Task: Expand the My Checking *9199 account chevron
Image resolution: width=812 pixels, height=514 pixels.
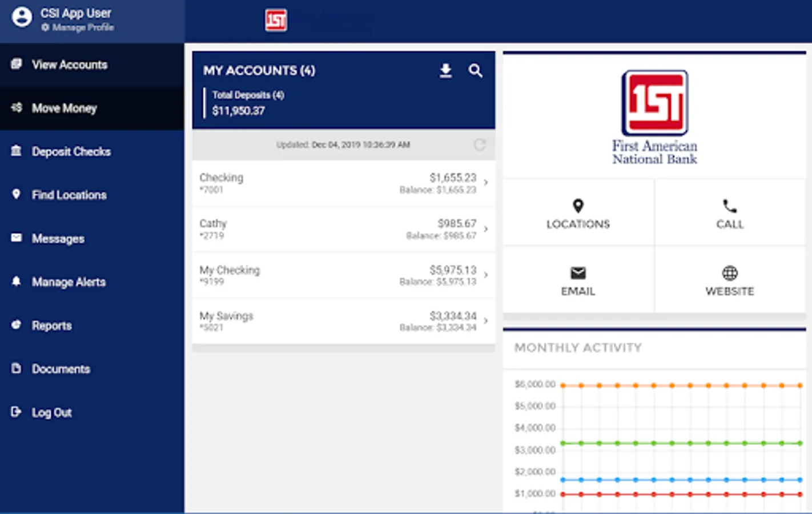Action: [x=486, y=275]
